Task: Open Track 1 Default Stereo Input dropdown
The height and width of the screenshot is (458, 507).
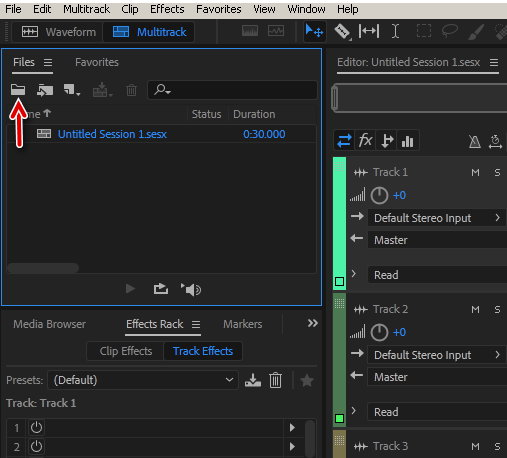Action: [x=437, y=218]
